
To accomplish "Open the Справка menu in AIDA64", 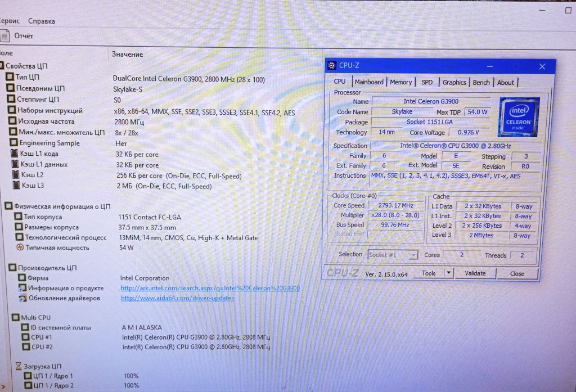I will 42,21.
